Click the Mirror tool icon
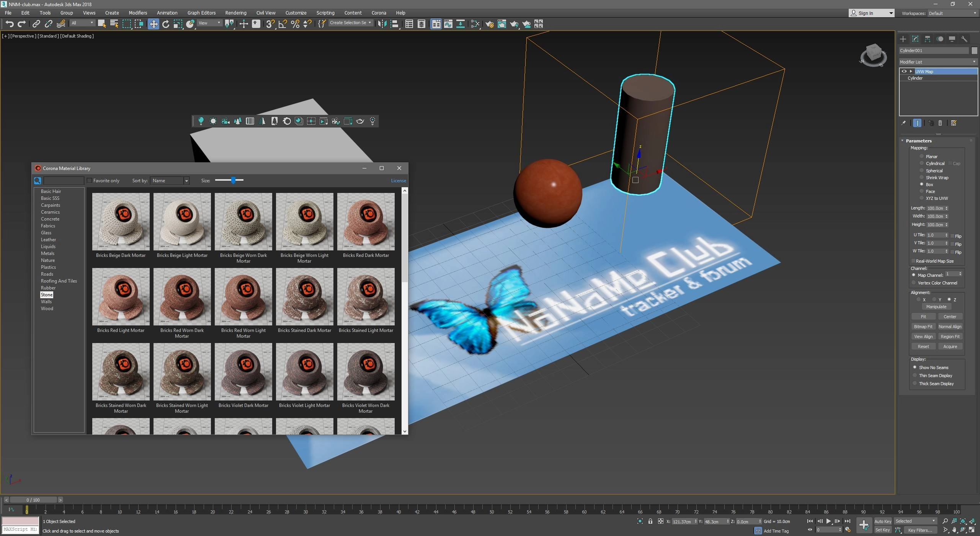980x536 pixels. coord(382,24)
